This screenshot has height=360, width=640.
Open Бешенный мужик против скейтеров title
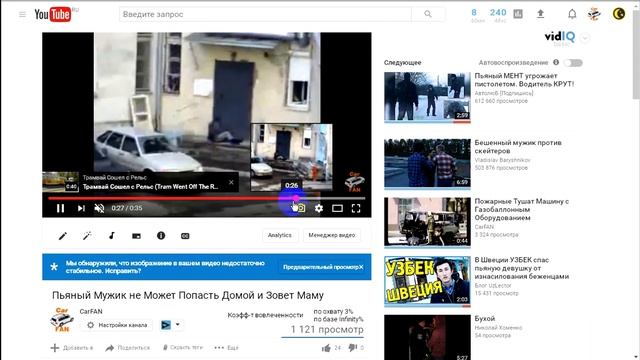click(x=518, y=147)
